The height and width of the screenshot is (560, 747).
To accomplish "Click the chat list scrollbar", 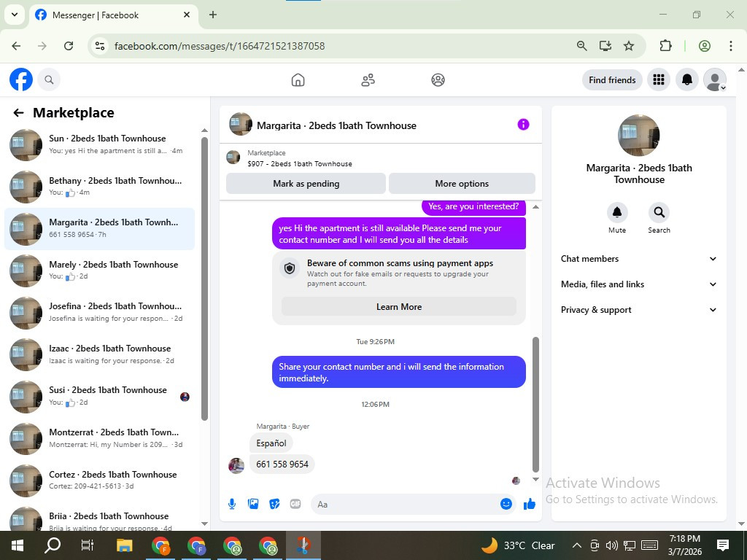I will point(204,279).
